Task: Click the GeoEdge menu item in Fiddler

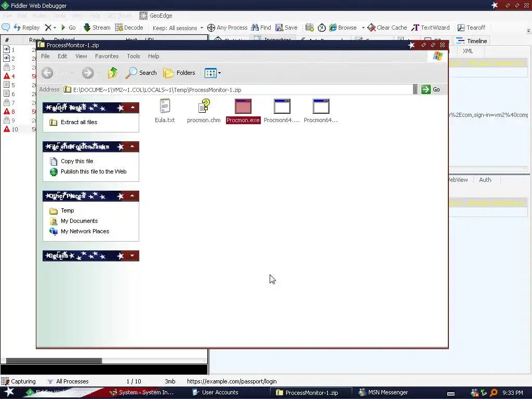Action: pos(156,16)
